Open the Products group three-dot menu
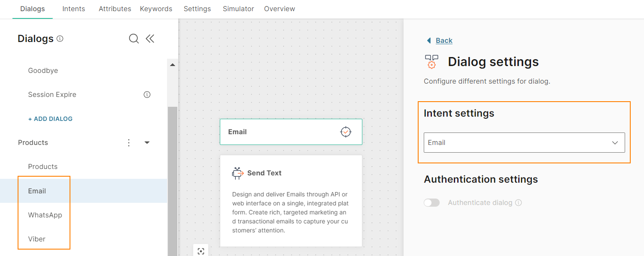 [129, 142]
